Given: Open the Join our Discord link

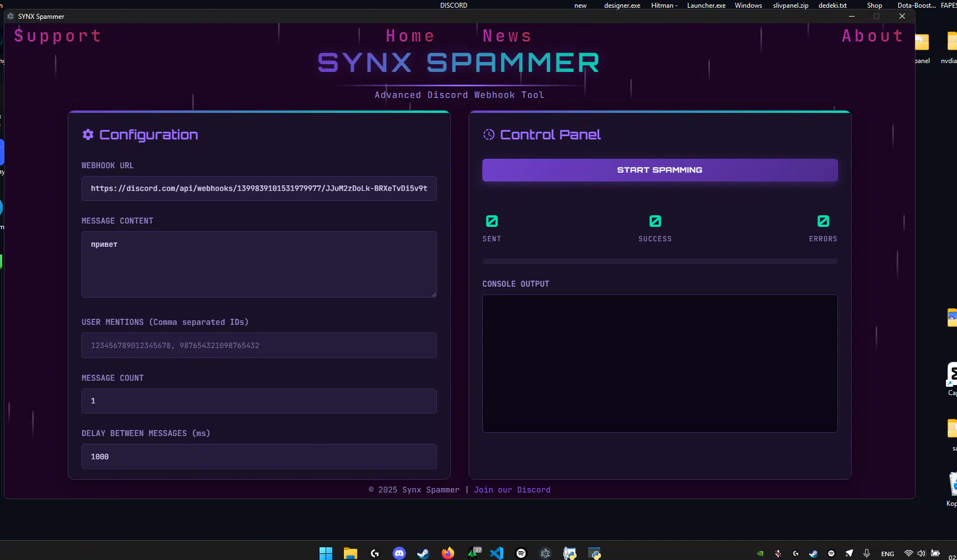Looking at the screenshot, I should pyautogui.click(x=512, y=490).
